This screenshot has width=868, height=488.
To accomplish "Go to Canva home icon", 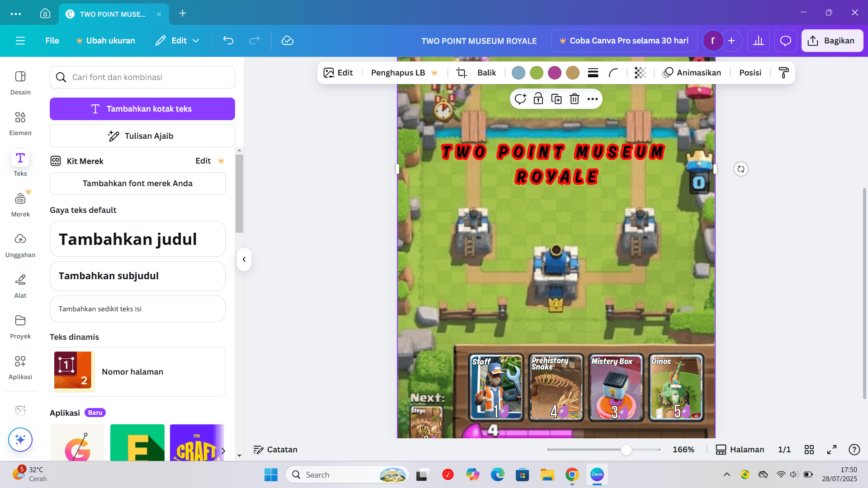I will 45,14.
